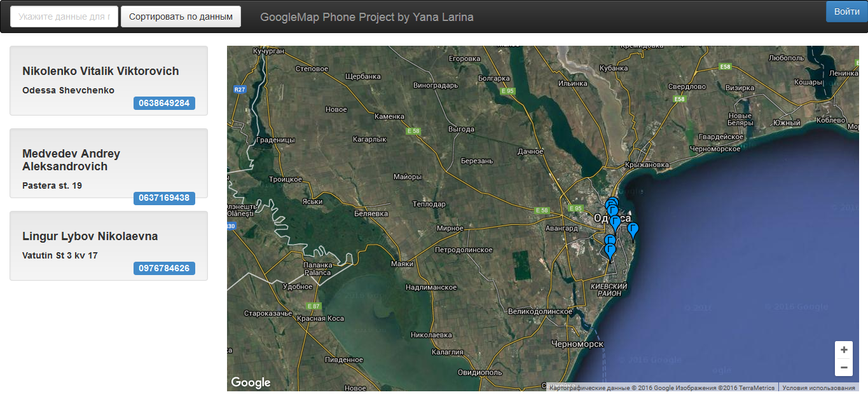The image size is (868, 404).
Task: Select phone badge 0976784626
Action: pos(164,268)
